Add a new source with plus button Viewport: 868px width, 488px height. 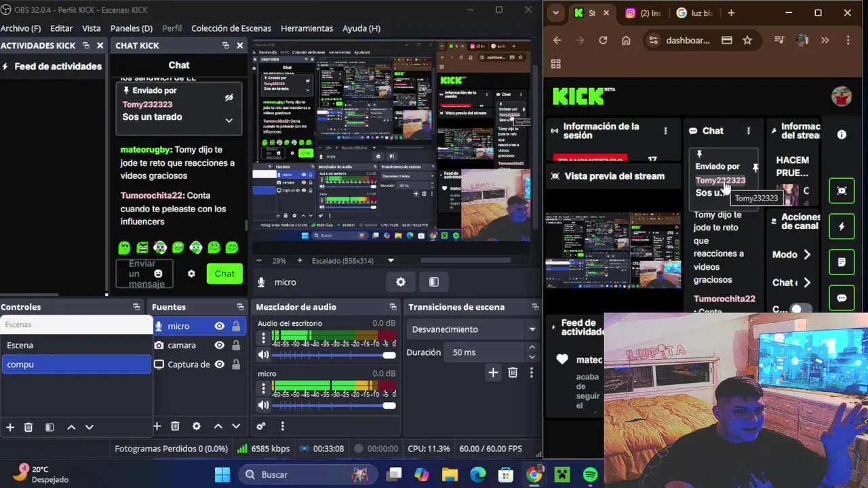pyautogui.click(x=157, y=426)
